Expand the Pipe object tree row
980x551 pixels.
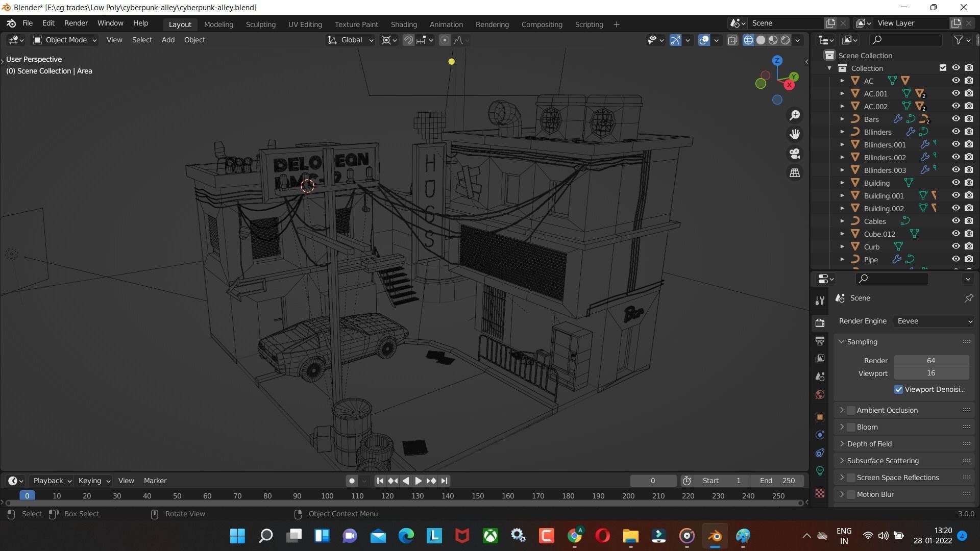842,259
